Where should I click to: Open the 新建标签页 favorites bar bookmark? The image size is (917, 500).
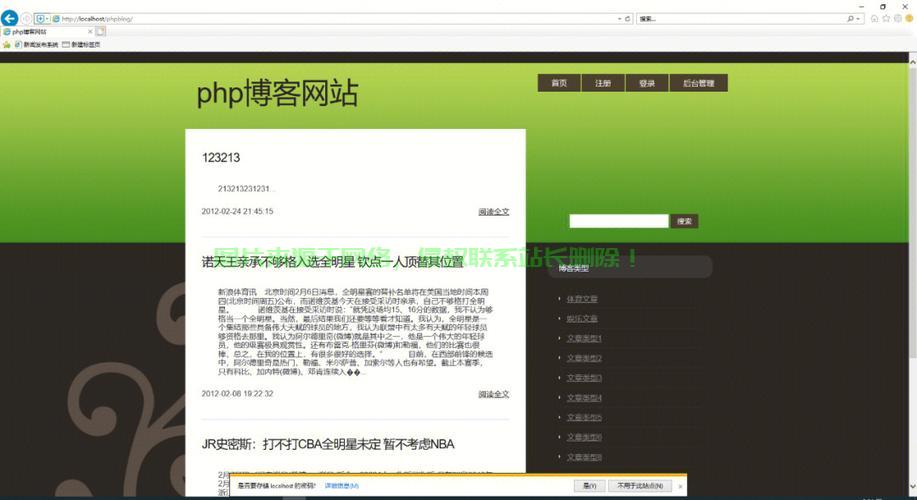tap(81, 44)
